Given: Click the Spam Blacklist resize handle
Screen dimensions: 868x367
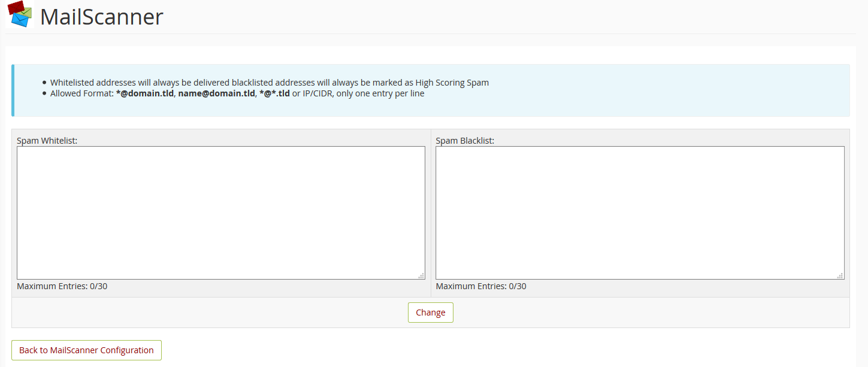Looking at the screenshot, I should pyautogui.click(x=840, y=275).
